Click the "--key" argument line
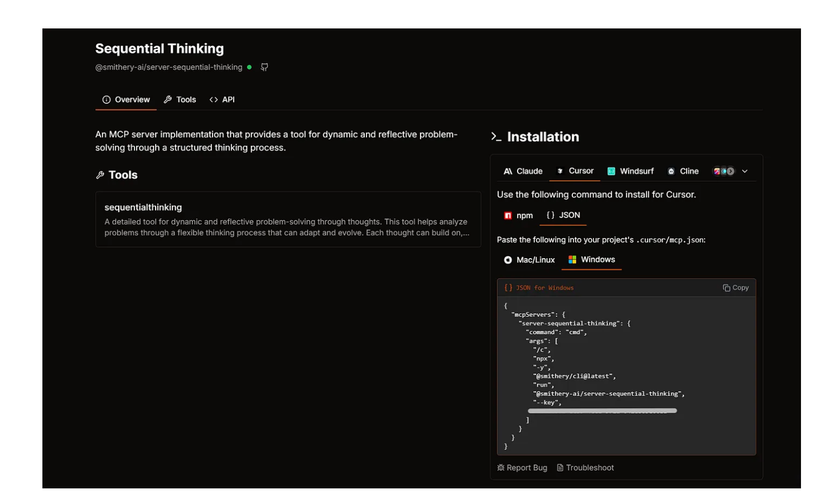Viewport: 830px width, 504px height. (x=547, y=403)
